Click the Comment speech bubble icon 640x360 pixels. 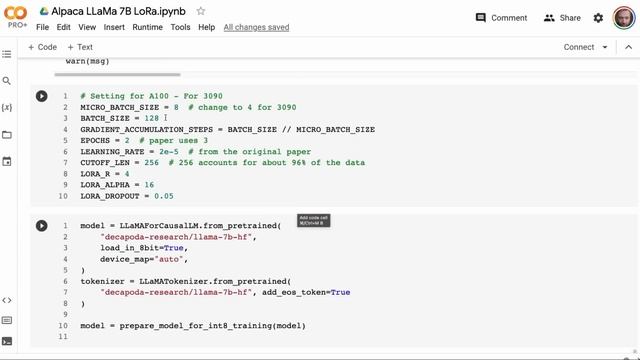coord(481,18)
